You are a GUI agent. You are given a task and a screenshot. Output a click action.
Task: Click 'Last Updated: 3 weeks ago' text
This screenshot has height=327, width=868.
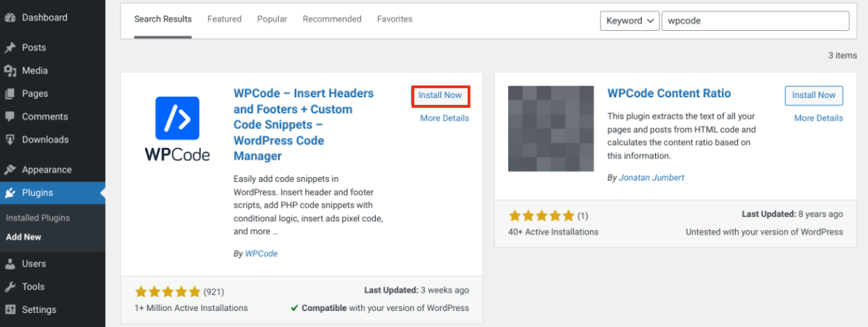pyautogui.click(x=416, y=290)
